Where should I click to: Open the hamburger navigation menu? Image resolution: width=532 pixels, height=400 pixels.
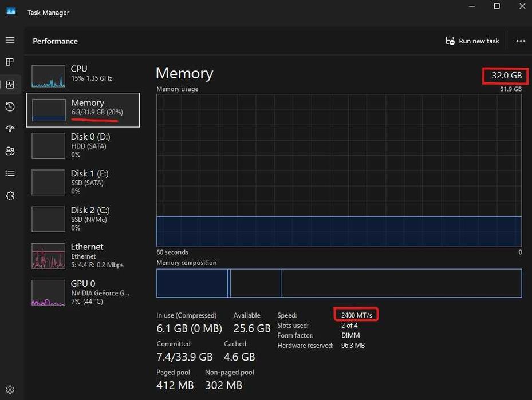(10, 40)
